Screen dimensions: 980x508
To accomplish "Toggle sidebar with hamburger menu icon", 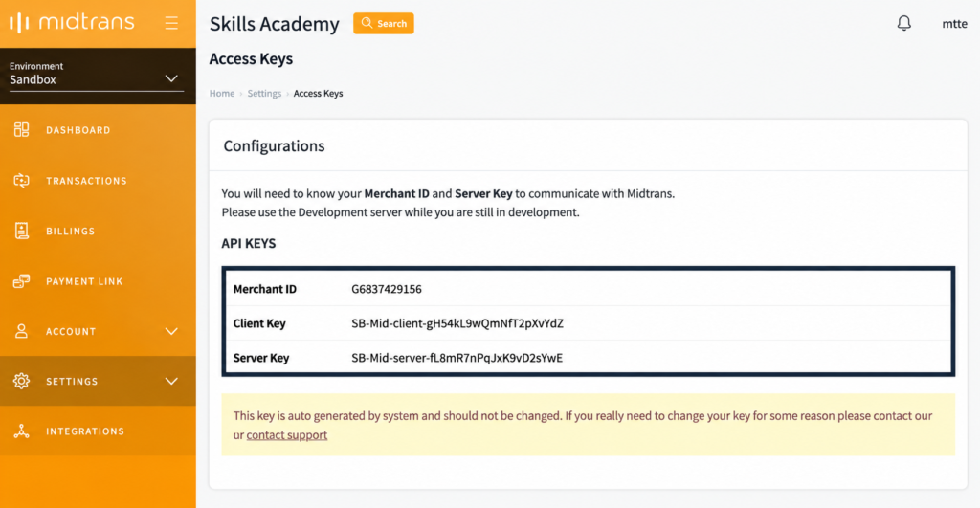I will (171, 23).
